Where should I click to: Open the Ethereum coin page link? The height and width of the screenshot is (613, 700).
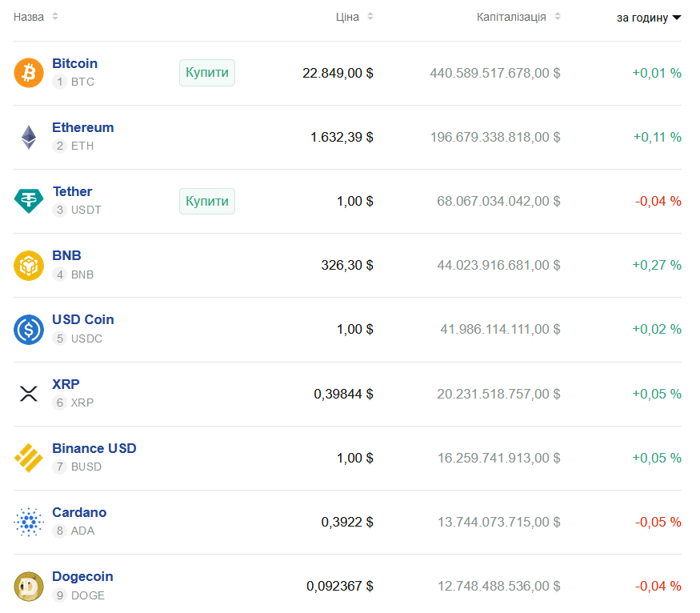(82, 128)
